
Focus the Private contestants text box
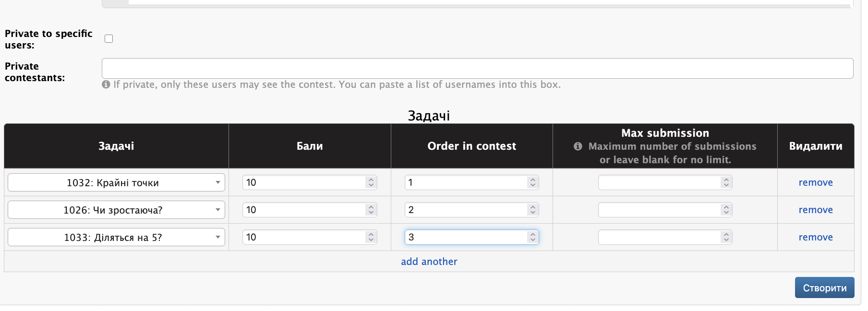click(x=477, y=69)
